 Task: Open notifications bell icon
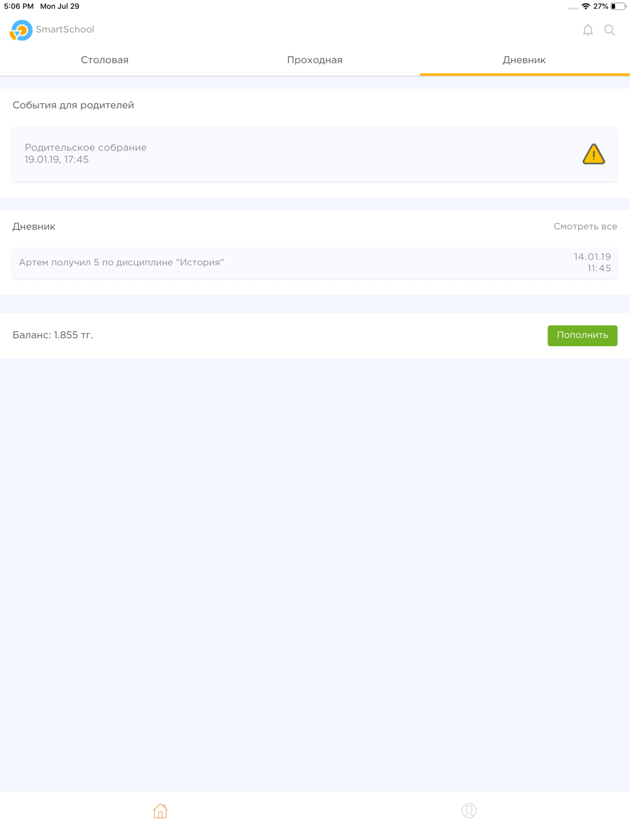tap(587, 30)
